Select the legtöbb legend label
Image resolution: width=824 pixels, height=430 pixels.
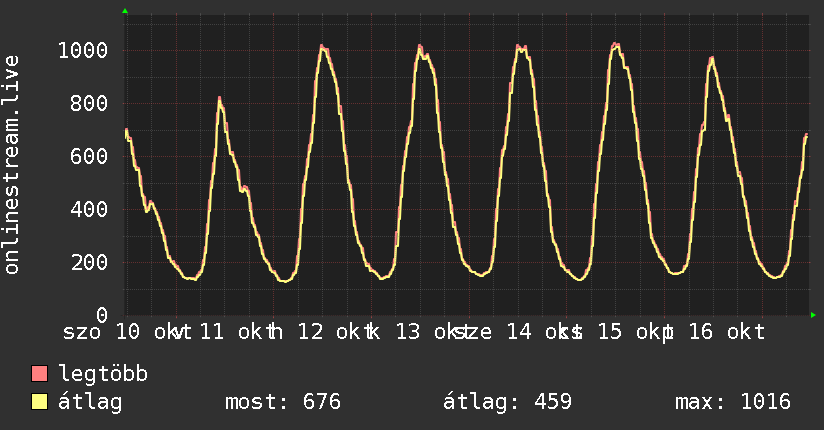103,374
